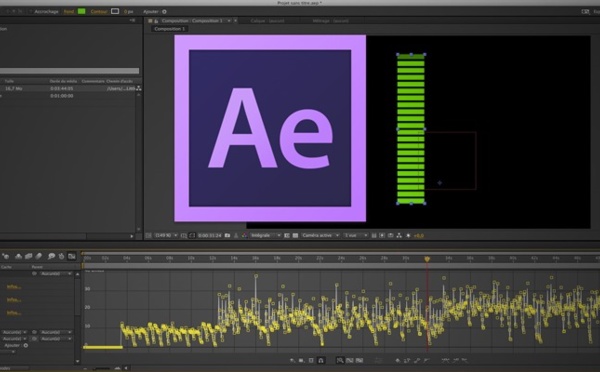Screen dimensions: 600x372
Task: Click the Composition 1 breadcrumb label
Action: coord(170,29)
